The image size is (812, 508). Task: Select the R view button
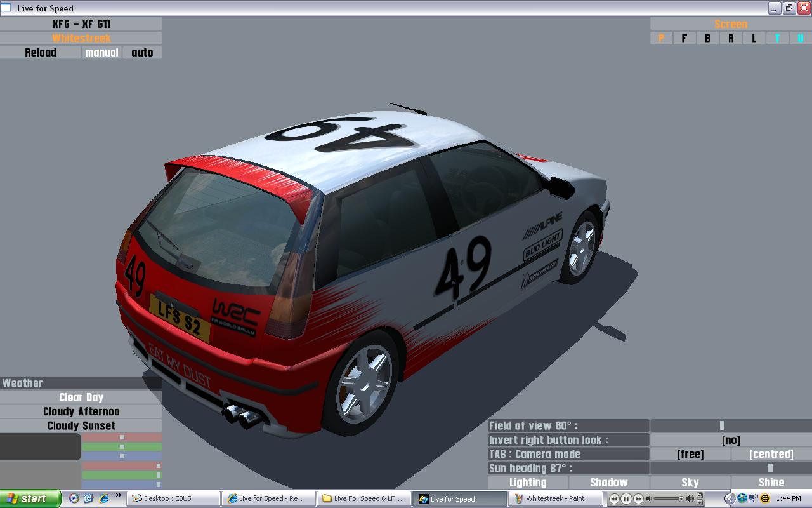[731, 38]
